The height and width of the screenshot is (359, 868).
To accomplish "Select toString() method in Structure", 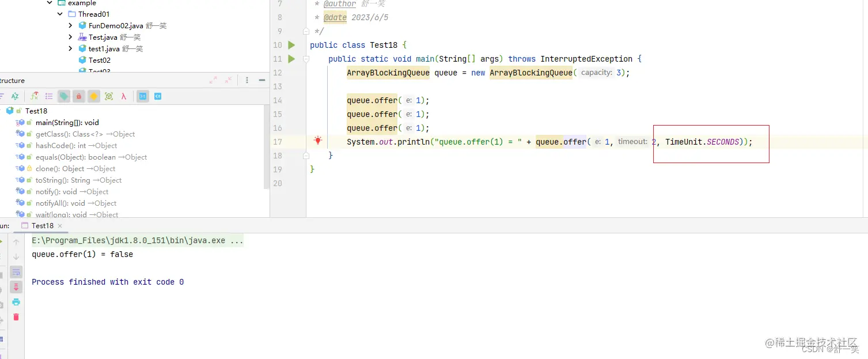I will tap(78, 180).
